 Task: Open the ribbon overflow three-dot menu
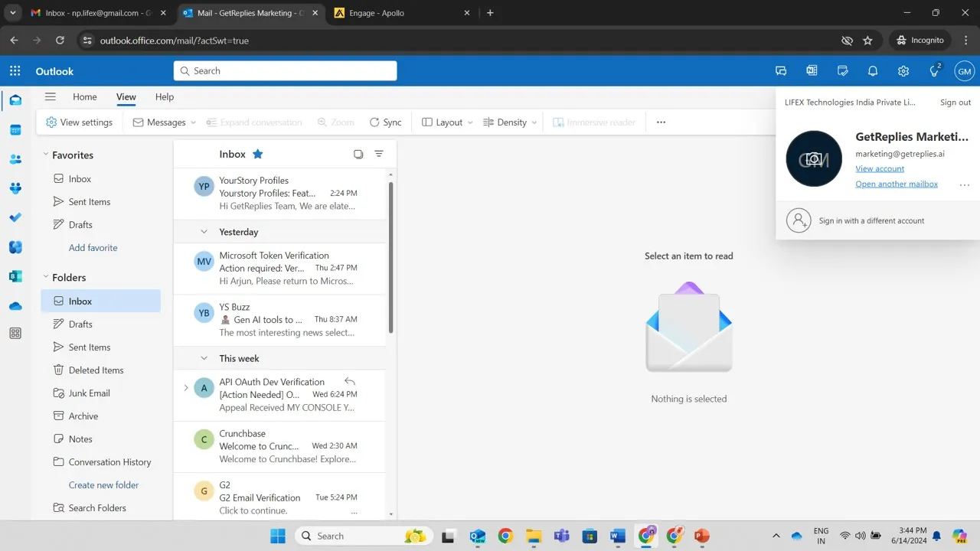pyautogui.click(x=661, y=122)
